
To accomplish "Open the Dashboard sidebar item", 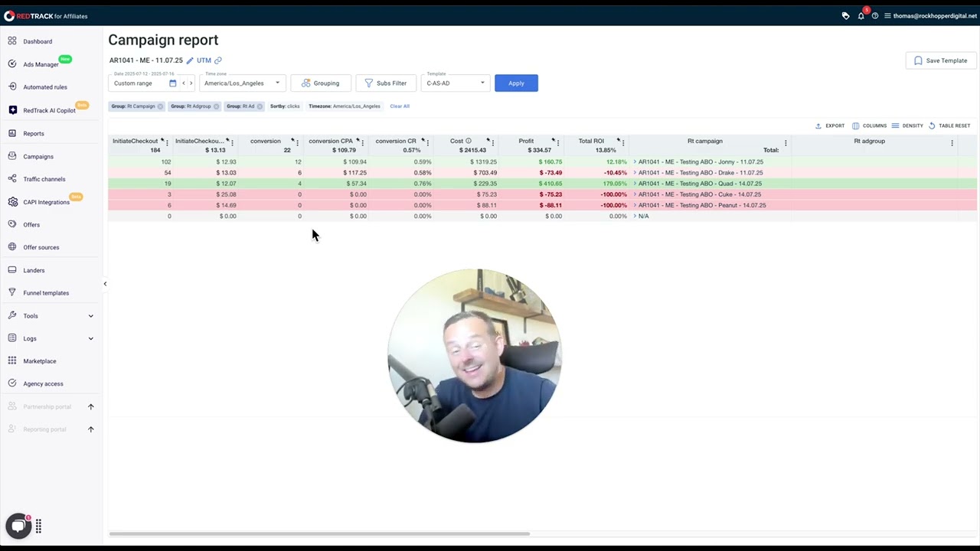I will tap(38, 41).
